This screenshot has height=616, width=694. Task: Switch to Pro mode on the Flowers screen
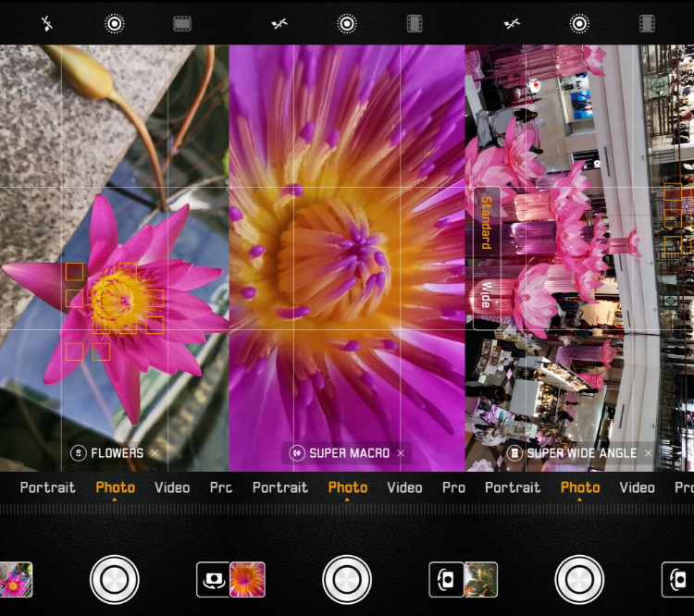pos(220,487)
